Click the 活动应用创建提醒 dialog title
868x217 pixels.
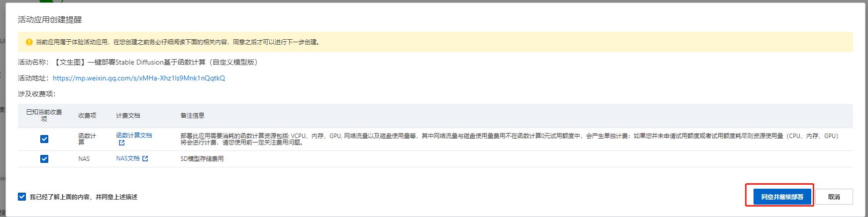50,20
